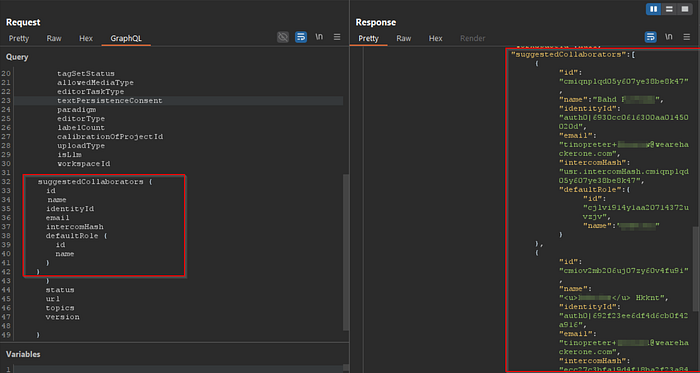Switch Request view to Pretty tab
This screenshot has width=700, height=373.
19,38
